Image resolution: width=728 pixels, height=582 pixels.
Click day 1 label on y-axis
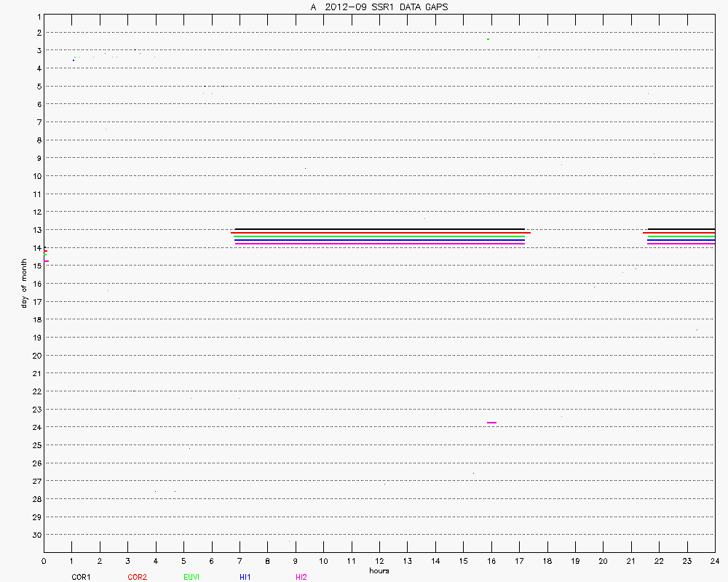(x=38, y=15)
